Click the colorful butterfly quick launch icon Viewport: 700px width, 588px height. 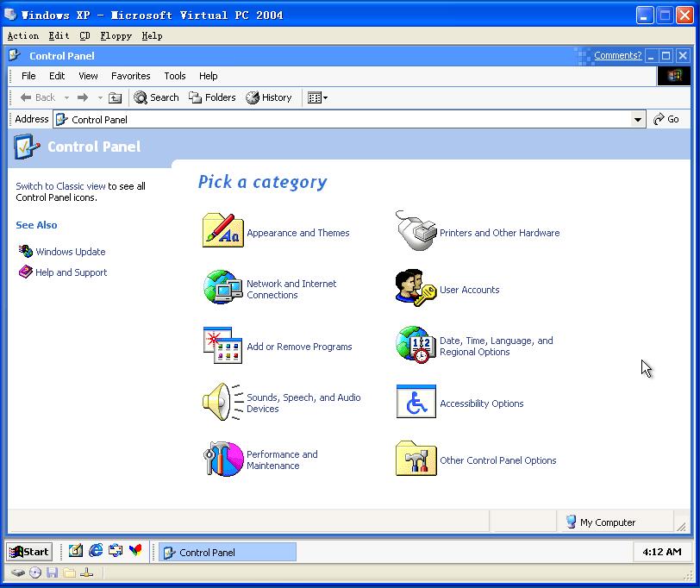135,551
